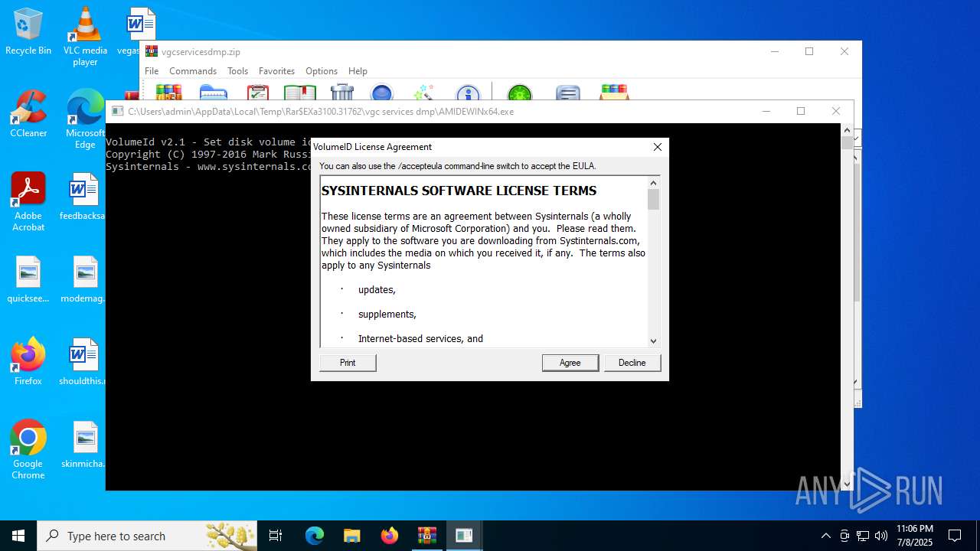Select the modemag image file on desktop
This screenshot has width=980, height=551.
coord(83,280)
